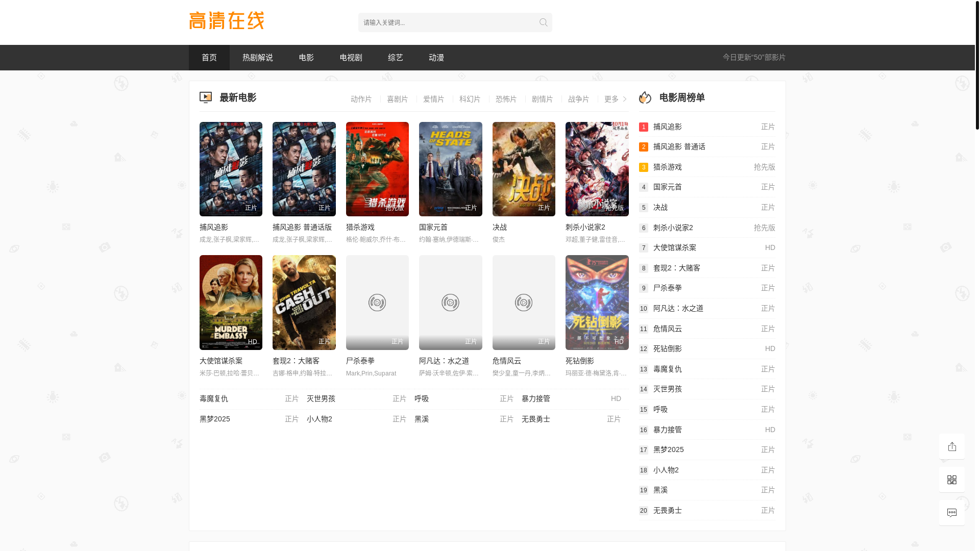The width and height of the screenshot is (980, 551).
Task: Open rank 3 猎杀游戏 in chart
Action: (707, 167)
